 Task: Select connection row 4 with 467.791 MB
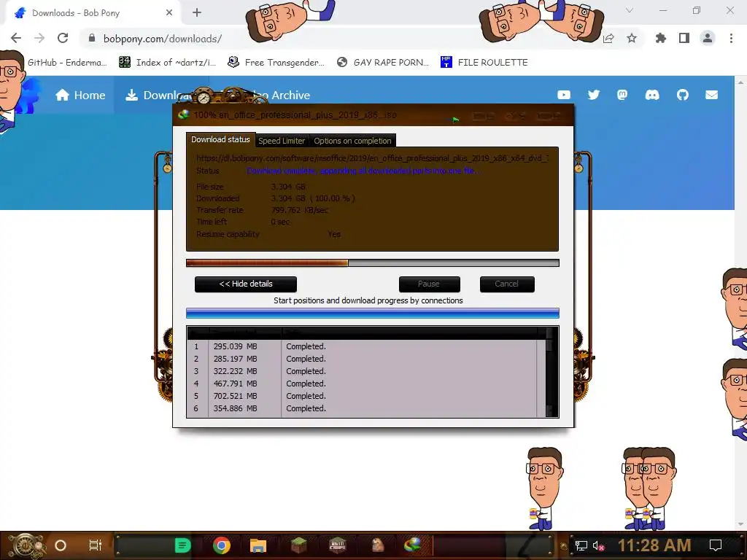[362, 384]
